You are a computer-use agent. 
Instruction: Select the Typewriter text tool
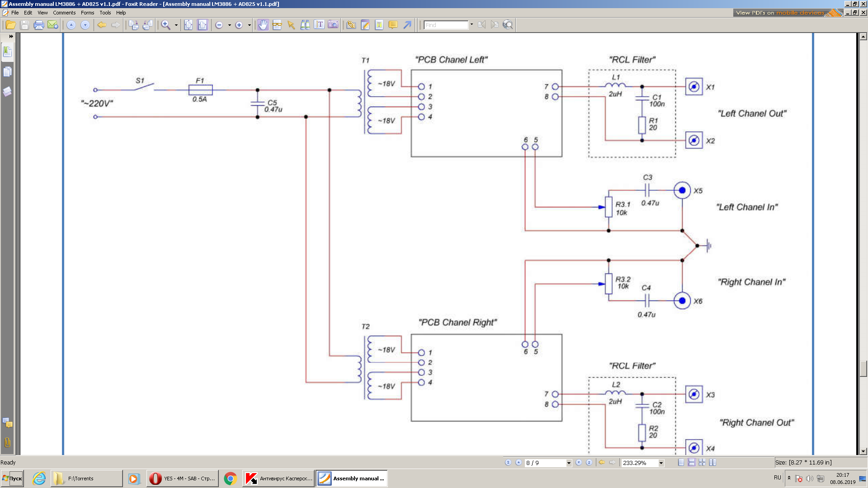pos(319,25)
